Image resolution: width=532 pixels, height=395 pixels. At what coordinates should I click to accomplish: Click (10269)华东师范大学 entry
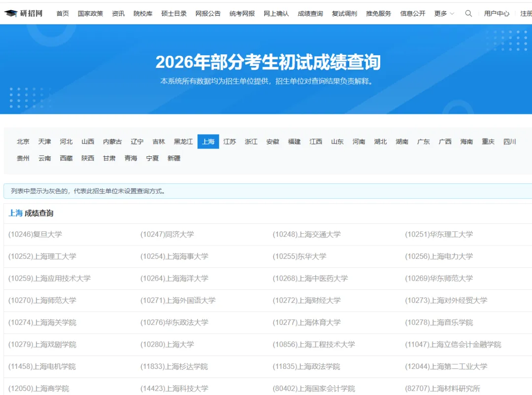pyautogui.click(x=439, y=279)
